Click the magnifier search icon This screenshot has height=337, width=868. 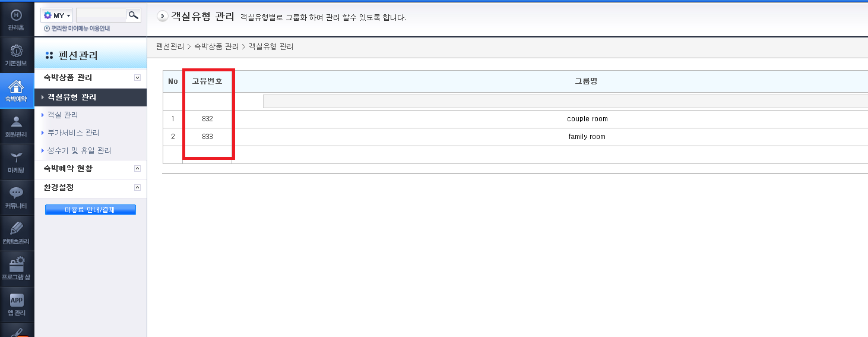coord(134,15)
